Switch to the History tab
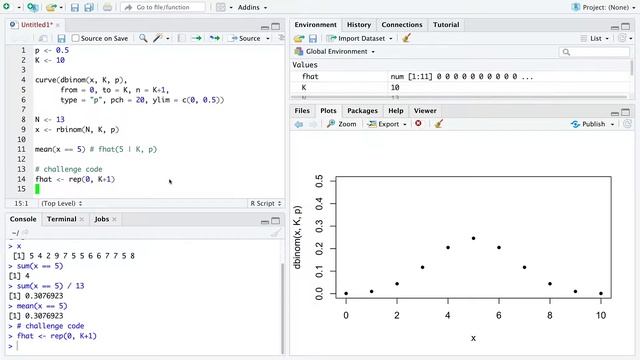640x360 pixels. tap(359, 24)
